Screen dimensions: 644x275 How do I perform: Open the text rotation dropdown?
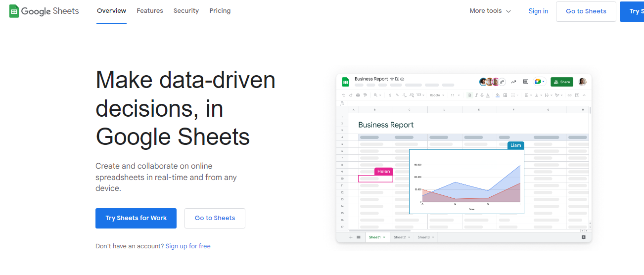[x=559, y=95]
